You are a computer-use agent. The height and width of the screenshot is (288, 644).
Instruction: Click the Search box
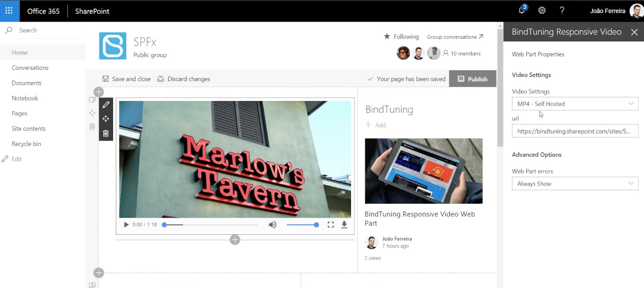click(43, 30)
